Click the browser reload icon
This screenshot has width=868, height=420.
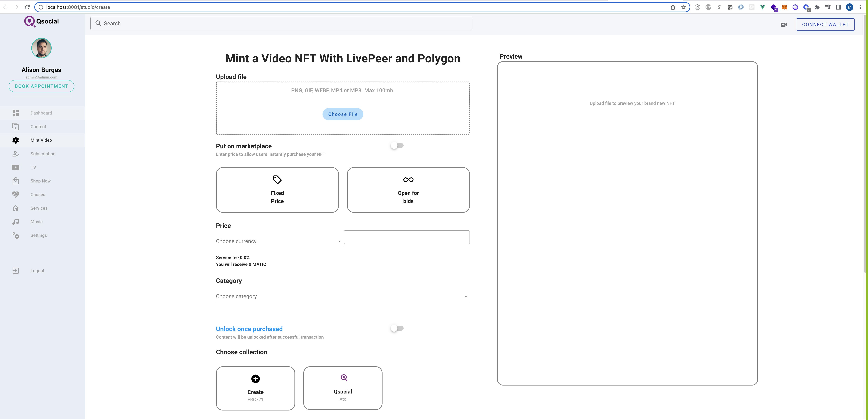click(27, 7)
